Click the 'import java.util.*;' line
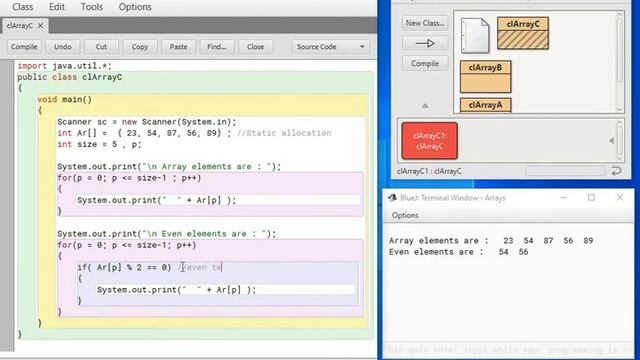The height and width of the screenshot is (360, 640). (64, 66)
